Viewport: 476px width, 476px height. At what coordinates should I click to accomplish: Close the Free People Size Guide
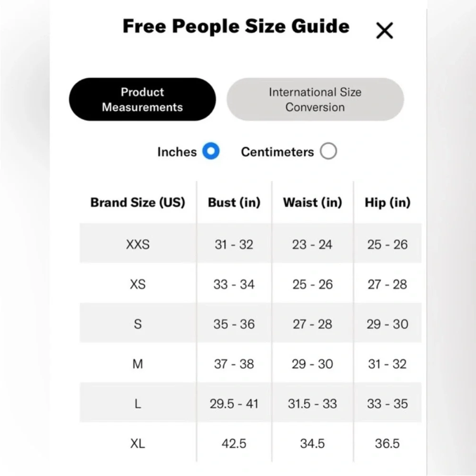tap(384, 30)
